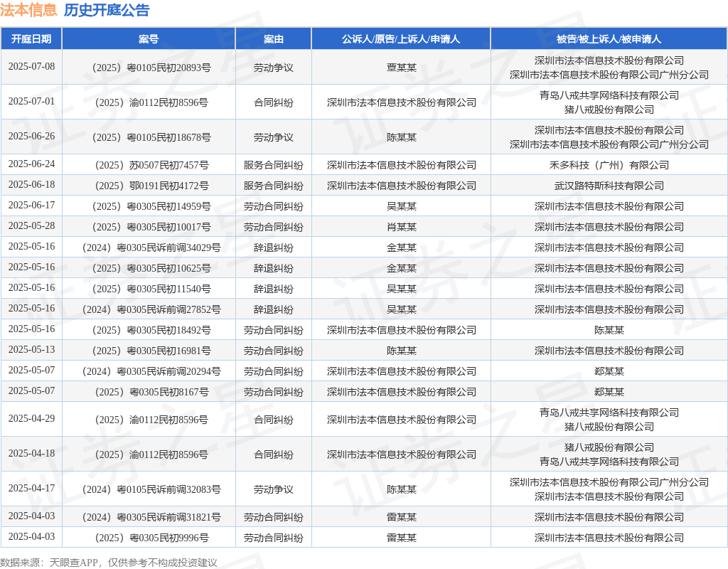
Task: Select the 2025-07-08 hearing date cell
Action: (31, 67)
